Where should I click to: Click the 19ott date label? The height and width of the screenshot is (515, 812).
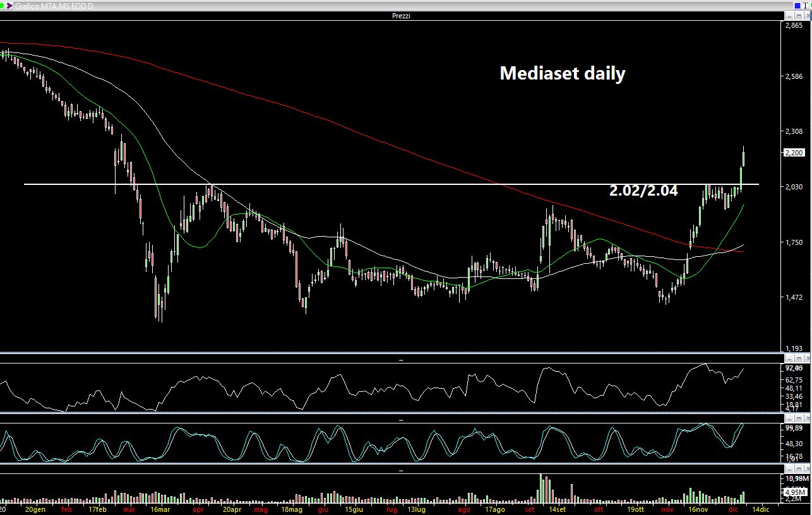635,509
